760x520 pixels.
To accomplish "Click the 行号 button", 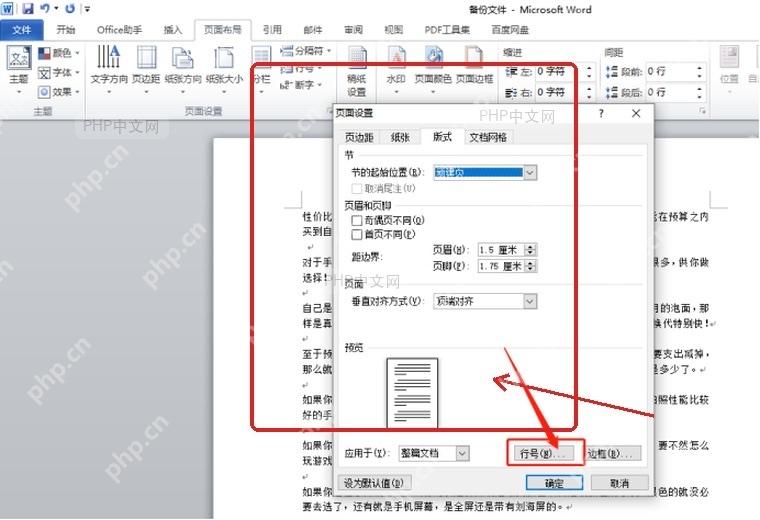I will (543, 454).
